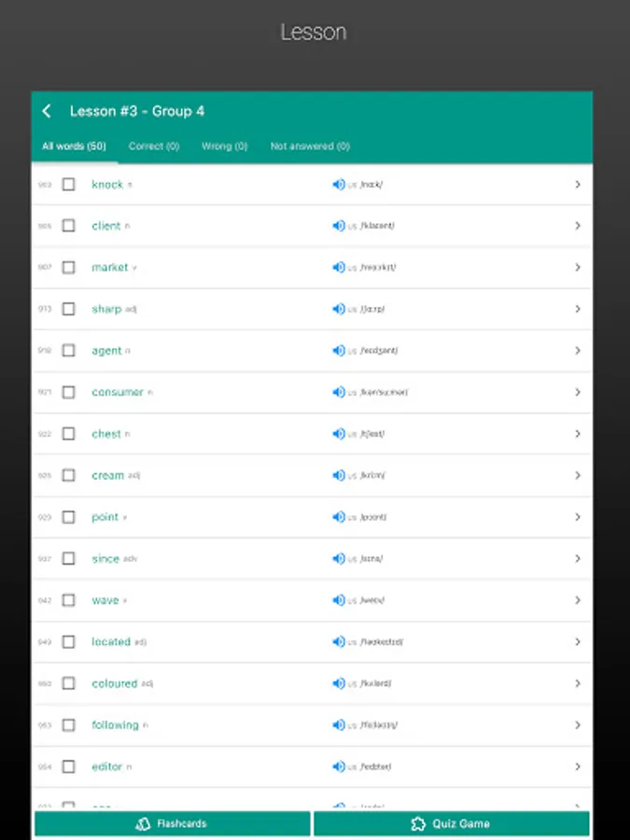Screen dimensions: 630x840
Task: Tick the checkbox next to editor
Action: pos(68,767)
